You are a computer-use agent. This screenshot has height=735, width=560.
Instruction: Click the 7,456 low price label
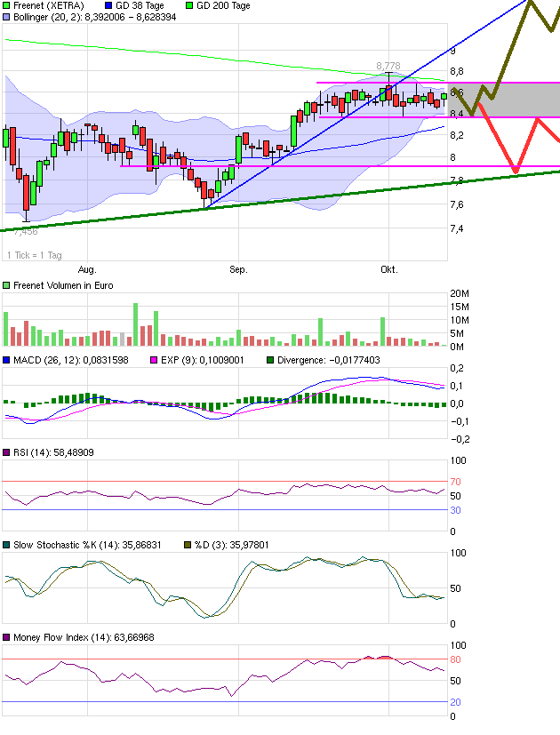25,232
